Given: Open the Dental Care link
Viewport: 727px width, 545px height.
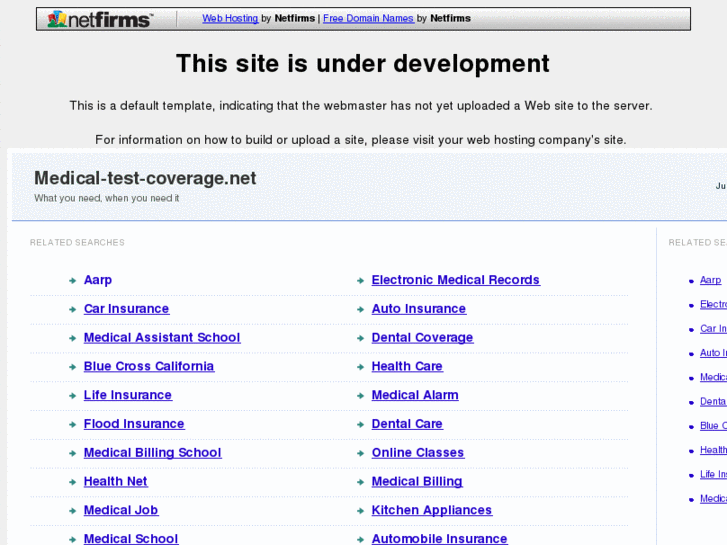Looking at the screenshot, I should (x=407, y=424).
